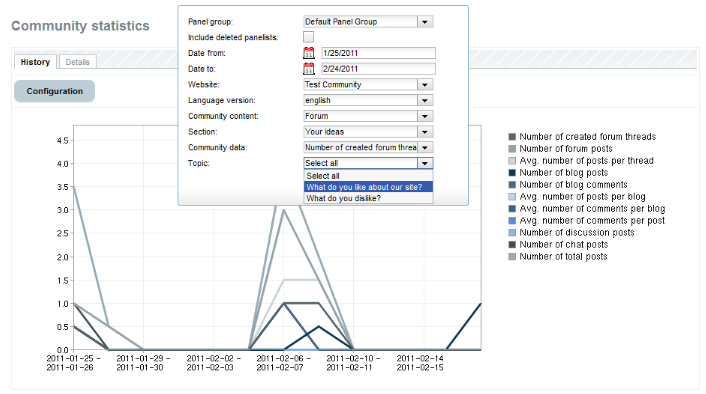Switch to the History tab

click(x=35, y=62)
